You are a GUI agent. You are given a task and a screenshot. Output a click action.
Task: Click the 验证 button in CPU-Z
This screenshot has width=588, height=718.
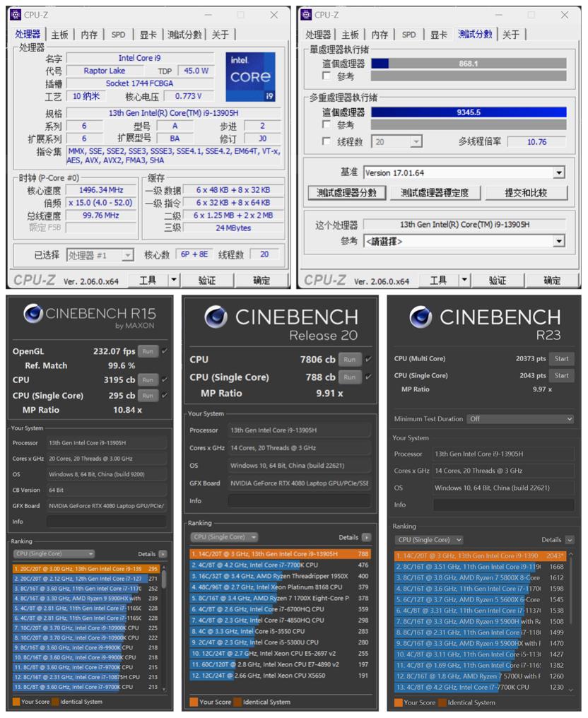point(208,279)
